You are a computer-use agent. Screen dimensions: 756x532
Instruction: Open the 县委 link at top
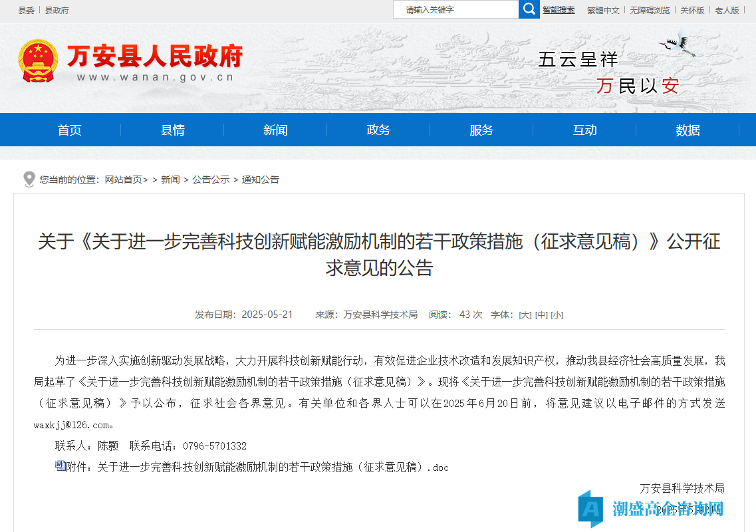click(x=27, y=10)
